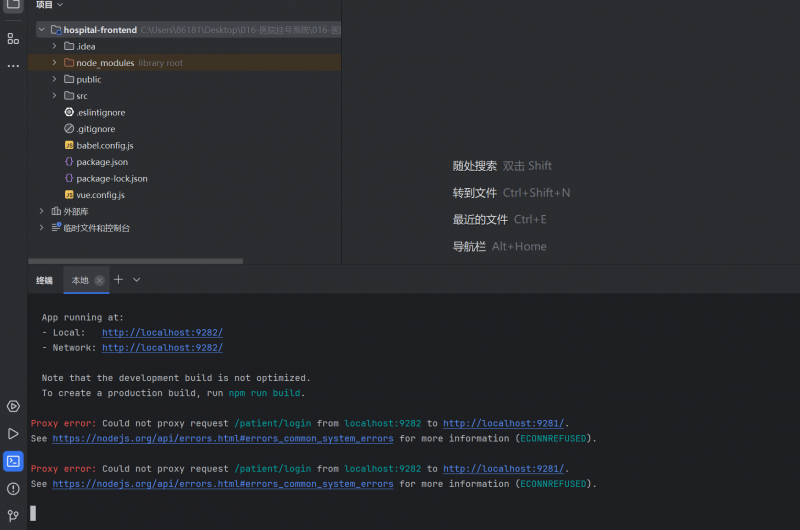Viewport: 800px width, 530px height.
Task: Open the Project tool window icon
Action: (13, 5)
